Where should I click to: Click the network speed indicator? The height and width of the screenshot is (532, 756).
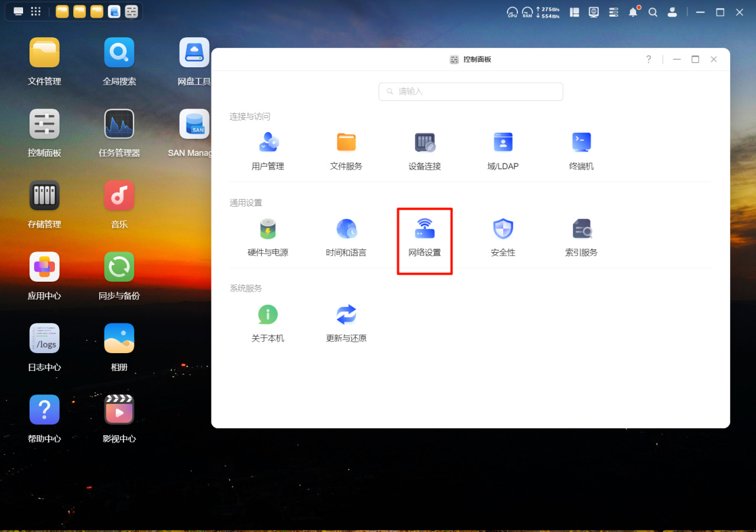coord(548,12)
